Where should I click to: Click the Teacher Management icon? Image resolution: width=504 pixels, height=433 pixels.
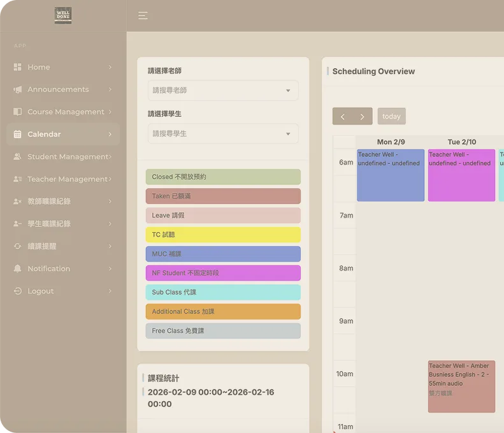(x=17, y=179)
